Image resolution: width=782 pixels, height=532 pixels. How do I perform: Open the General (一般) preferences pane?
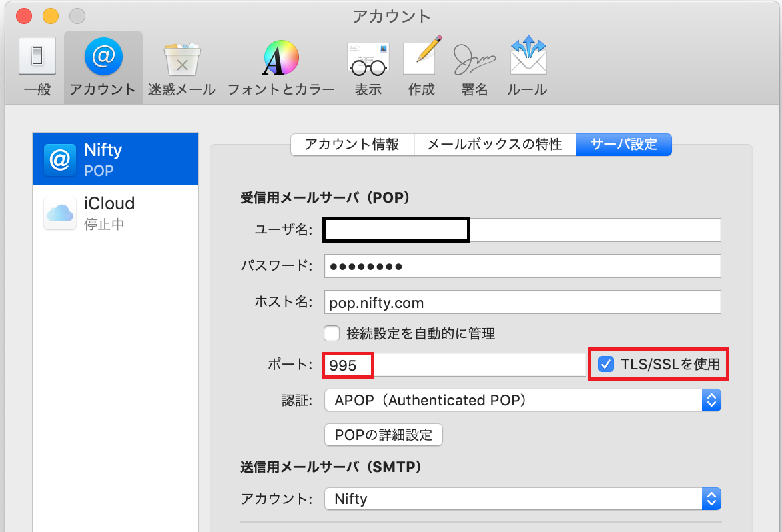click(x=37, y=67)
